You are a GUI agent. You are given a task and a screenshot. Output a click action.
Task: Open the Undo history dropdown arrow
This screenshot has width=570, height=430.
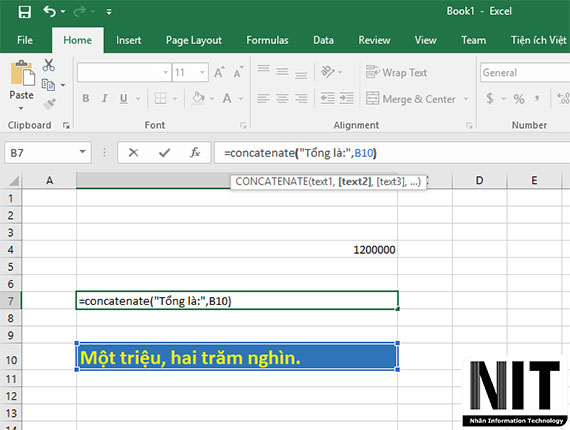[63, 12]
